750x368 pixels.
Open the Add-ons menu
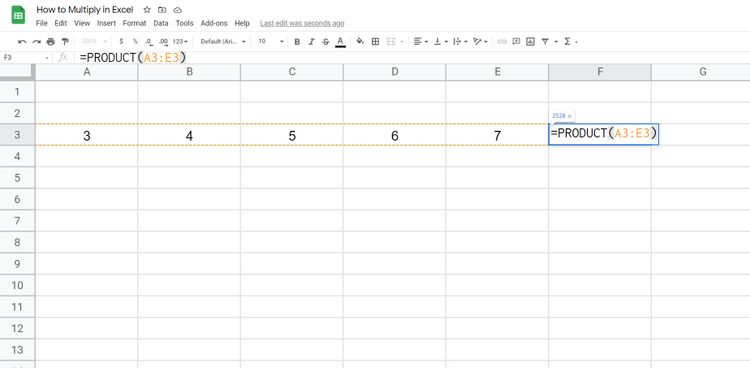pyautogui.click(x=214, y=23)
